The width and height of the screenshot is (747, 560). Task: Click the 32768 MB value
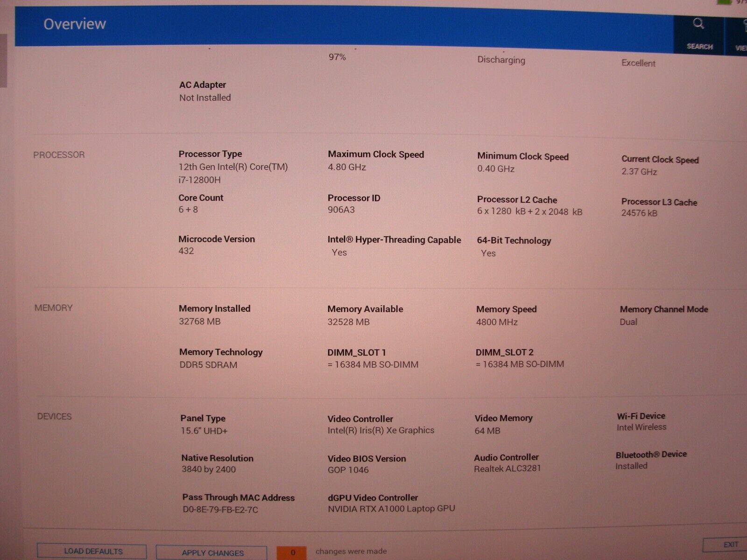(200, 322)
